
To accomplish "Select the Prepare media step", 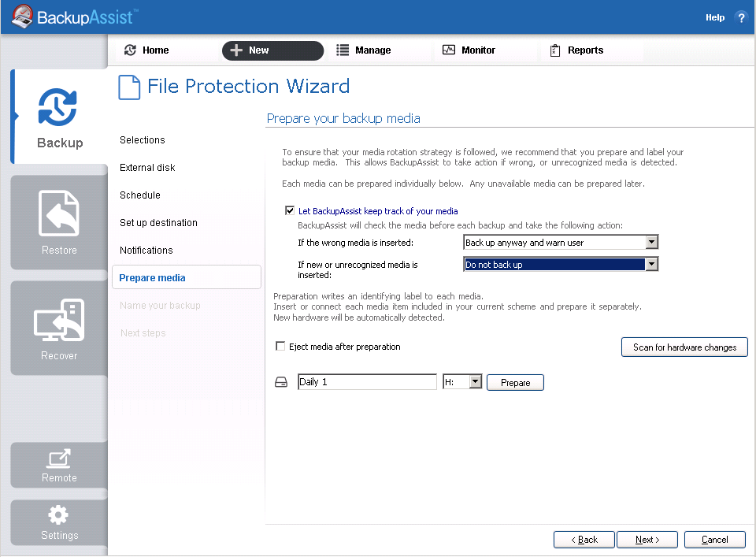I will point(187,277).
